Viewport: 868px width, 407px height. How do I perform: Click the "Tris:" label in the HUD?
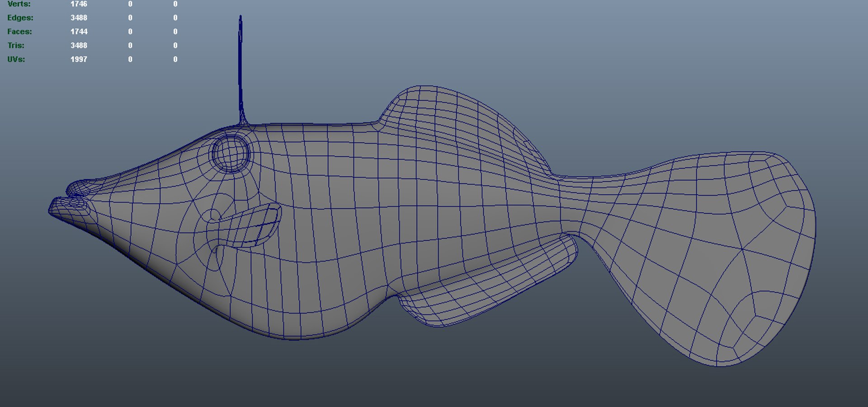tap(16, 46)
